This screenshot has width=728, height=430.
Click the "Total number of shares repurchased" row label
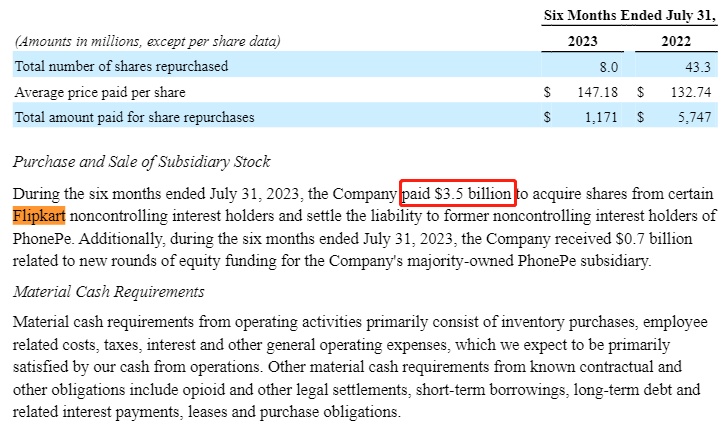[121, 66]
